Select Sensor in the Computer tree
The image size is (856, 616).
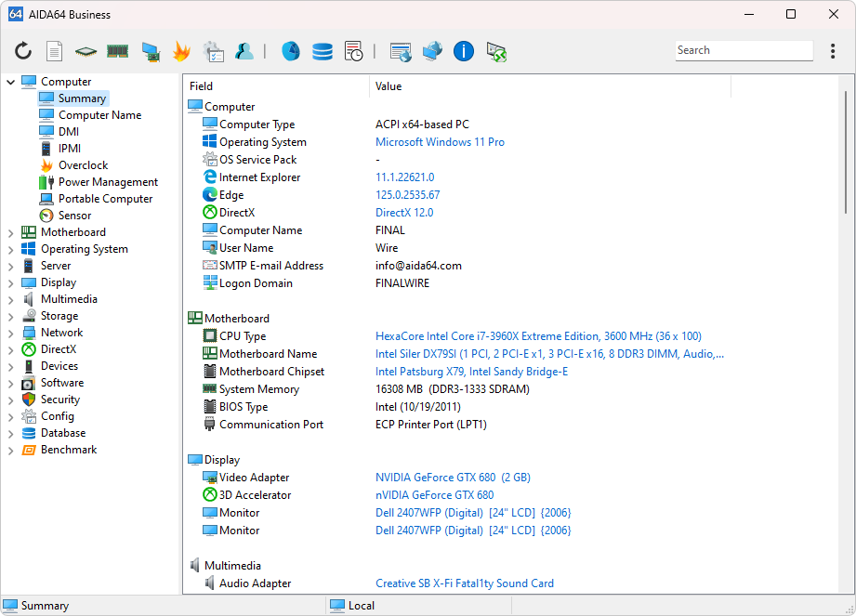(74, 216)
